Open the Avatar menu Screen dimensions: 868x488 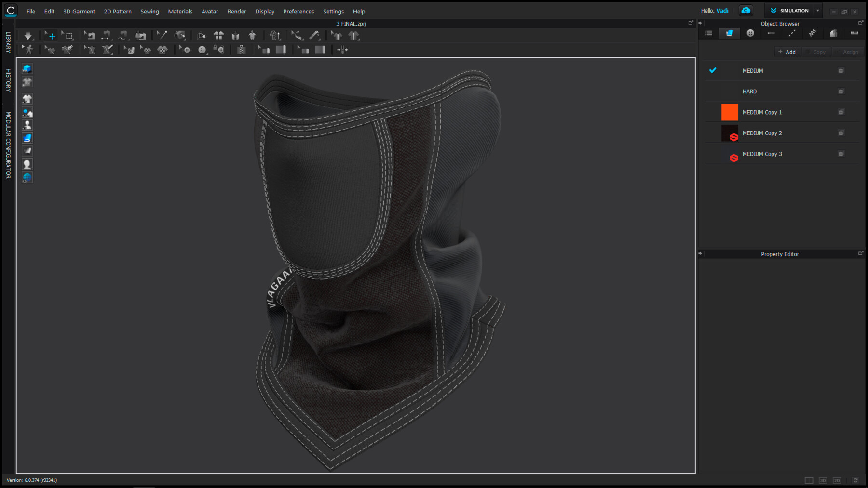[x=210, y=11]
